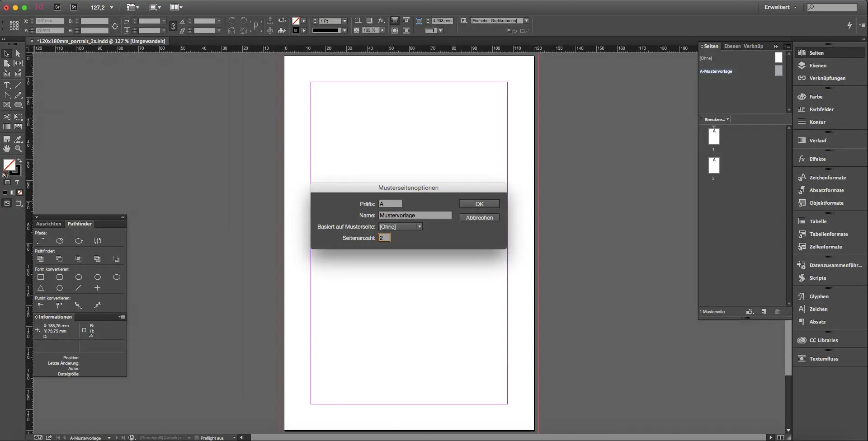Click the Ellipse shape tool
868x441 pixels.
18,105
